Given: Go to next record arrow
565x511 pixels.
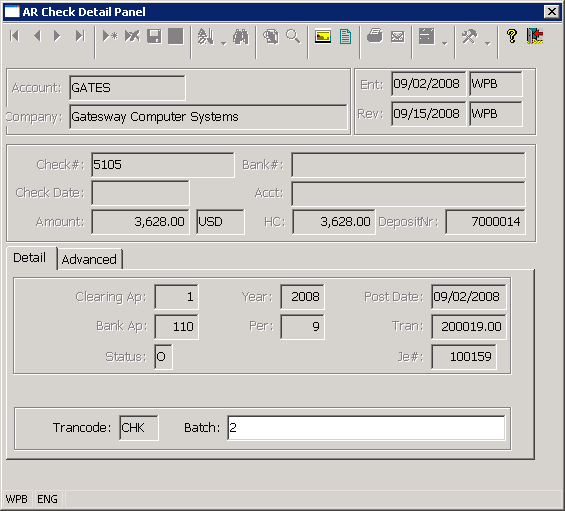Looking at the screenshot, I should point(57,36).
